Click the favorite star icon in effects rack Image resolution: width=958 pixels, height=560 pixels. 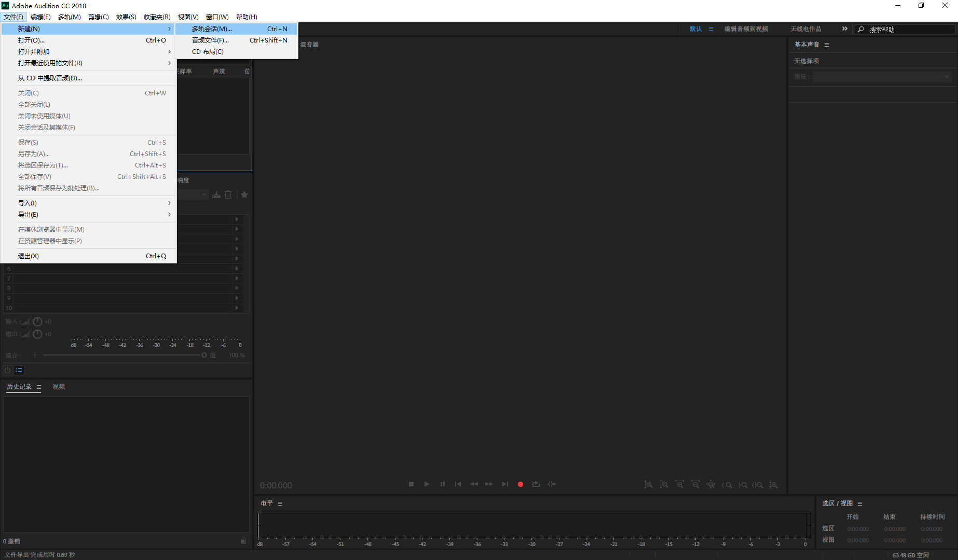tap(244, 194)
